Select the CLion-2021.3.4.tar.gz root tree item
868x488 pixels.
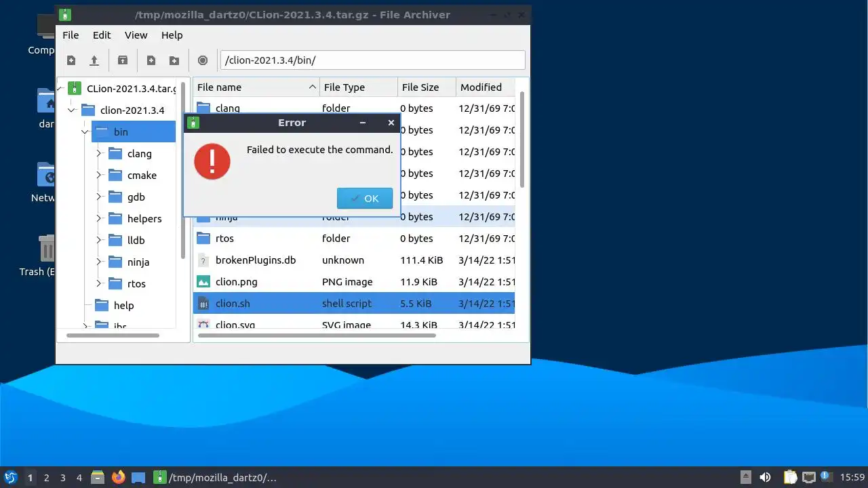[122, 88]
